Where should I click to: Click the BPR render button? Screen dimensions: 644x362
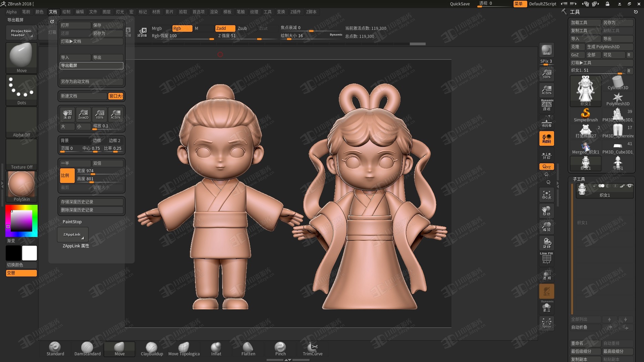[546, 50]
